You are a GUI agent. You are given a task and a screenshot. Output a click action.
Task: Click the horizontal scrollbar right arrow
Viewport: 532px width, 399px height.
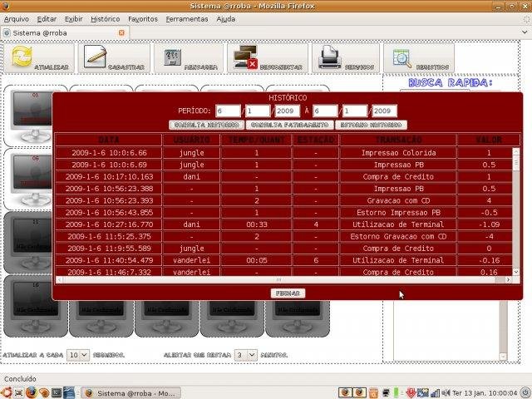tap(508, 279)
